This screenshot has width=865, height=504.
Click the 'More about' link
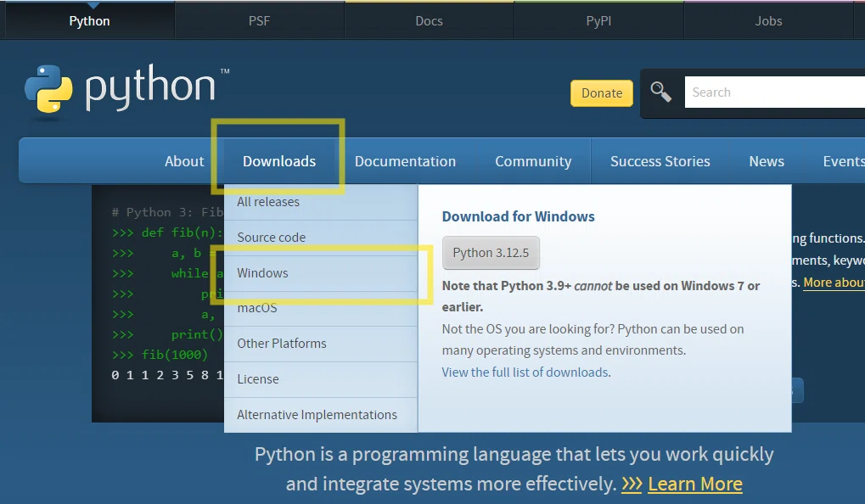834,283
